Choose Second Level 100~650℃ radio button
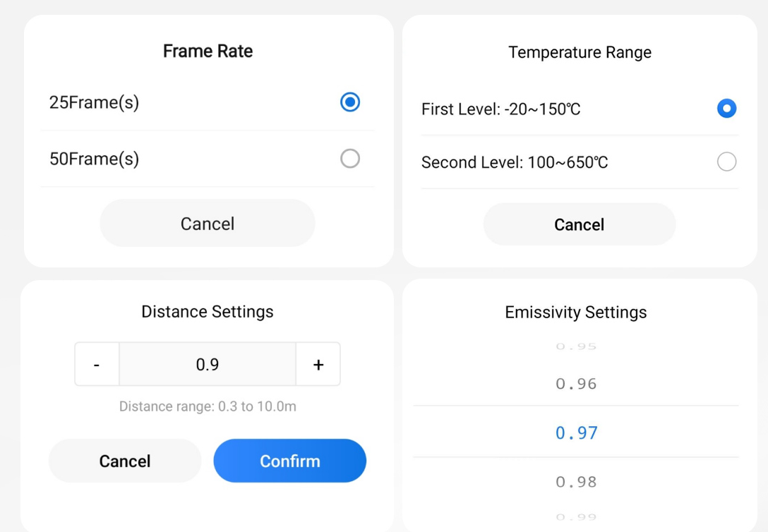Viewport: 768px width, 532px height. (x=726, y=162)
